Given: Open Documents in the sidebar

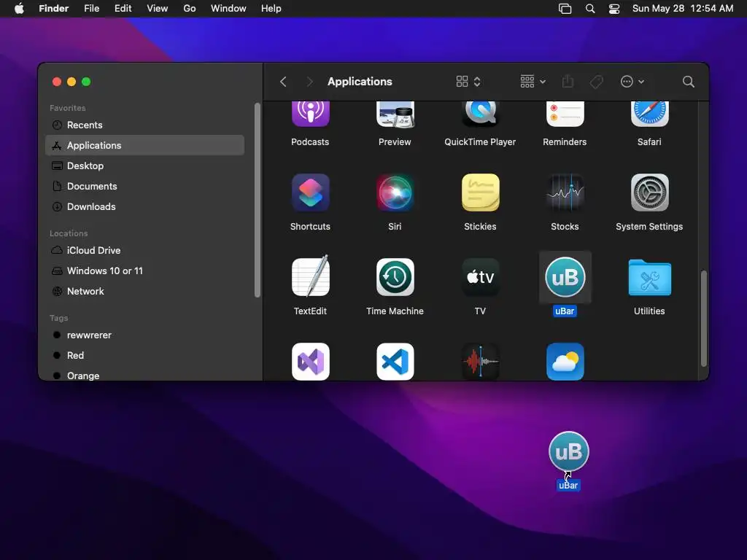Looking at the screenshot, I should coord(145,186).
